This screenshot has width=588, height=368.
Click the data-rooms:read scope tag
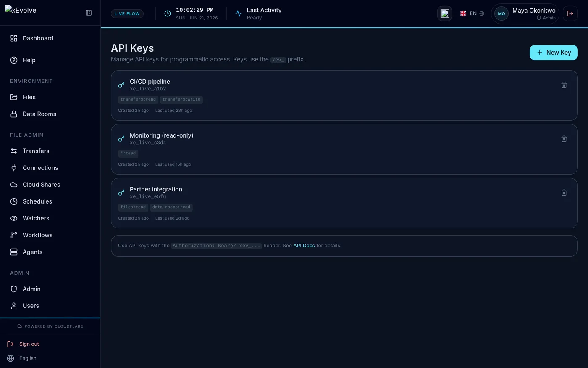pos(171,207)
